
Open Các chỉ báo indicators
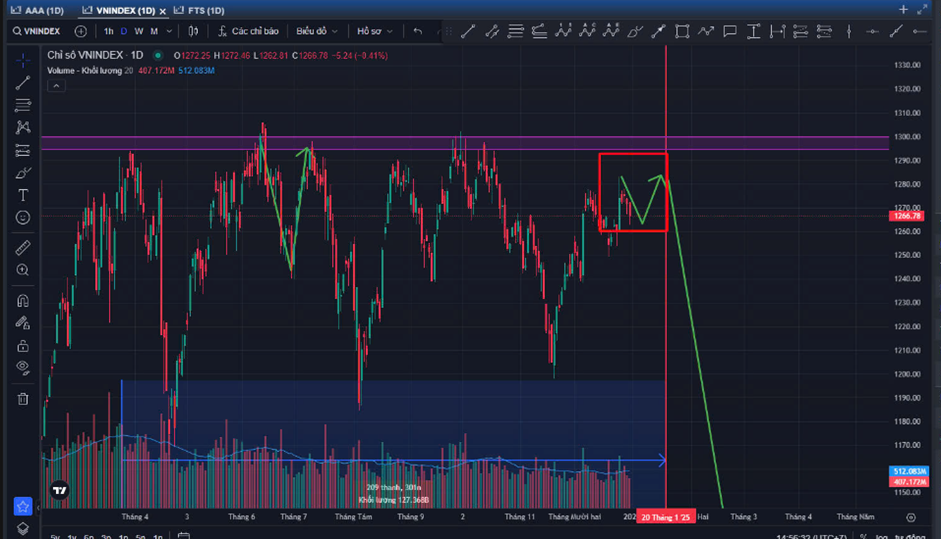248,31
